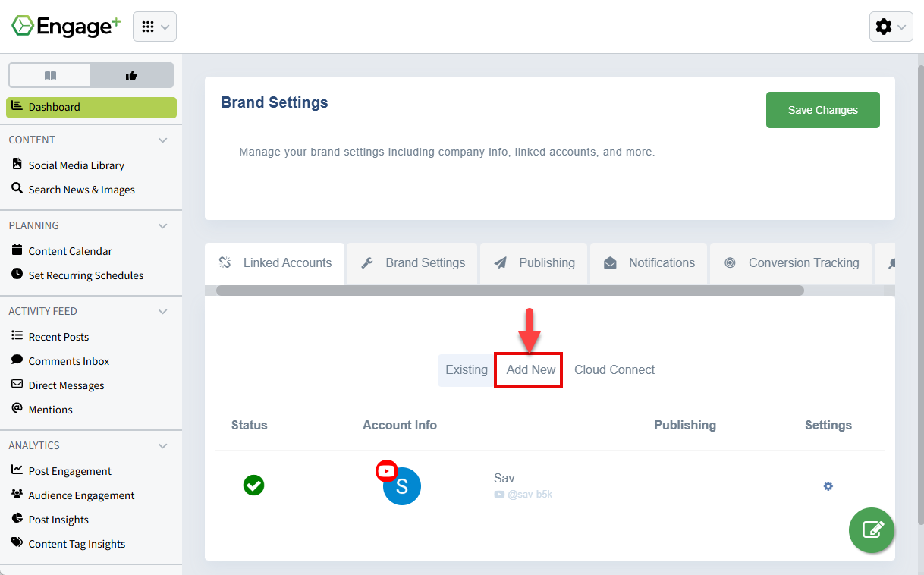This screenshot has height=575, width=924.
Task: Click the Settings column header
Action: pos(828,426)
